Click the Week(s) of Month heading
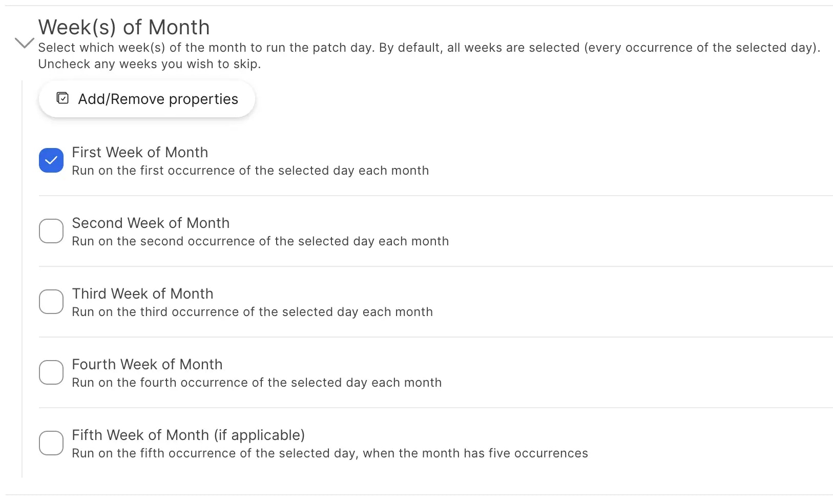The height and width of the screenshot is (504, 833). tap(123, 27)
